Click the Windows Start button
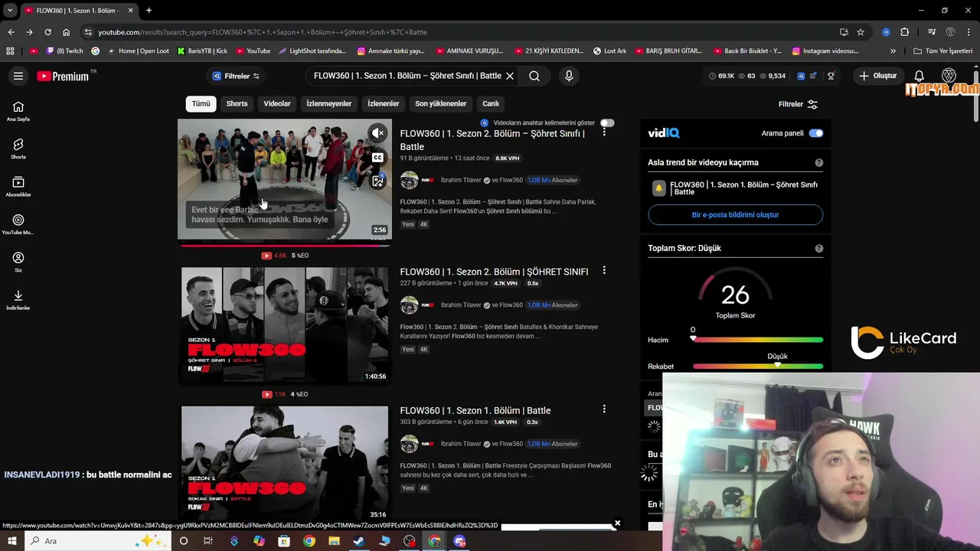This screenshot has width=980, height=551. pos(11,541)
